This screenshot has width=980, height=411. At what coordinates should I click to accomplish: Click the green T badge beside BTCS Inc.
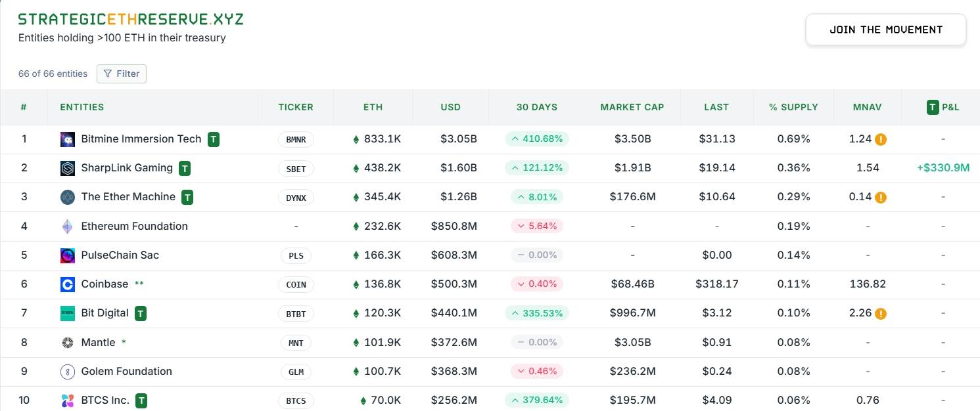coord(141,400)
